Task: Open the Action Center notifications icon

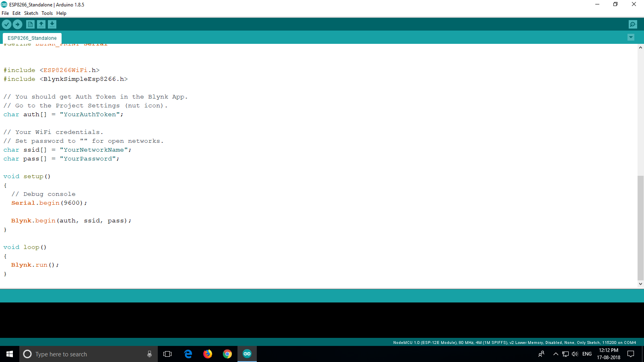Action: [x=631, y=354]
